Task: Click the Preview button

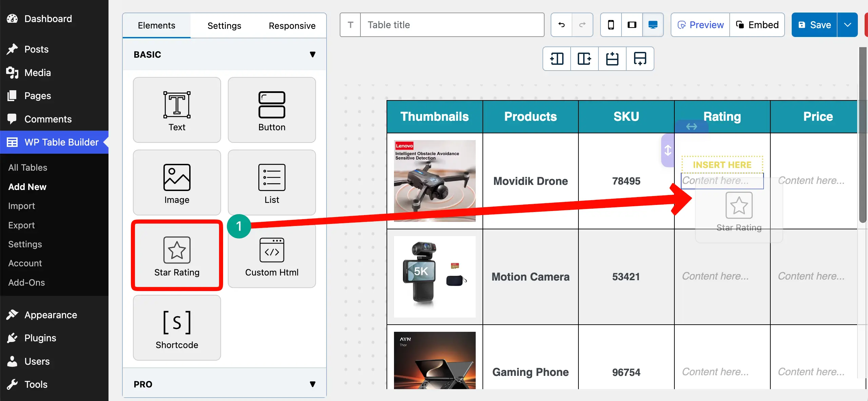Action: click(699, 24)
